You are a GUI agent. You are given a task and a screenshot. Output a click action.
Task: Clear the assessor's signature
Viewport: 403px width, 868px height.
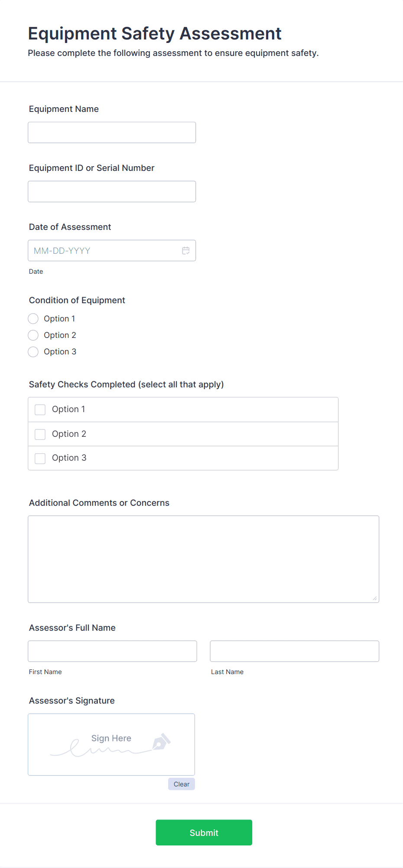[x=182, y=784]
